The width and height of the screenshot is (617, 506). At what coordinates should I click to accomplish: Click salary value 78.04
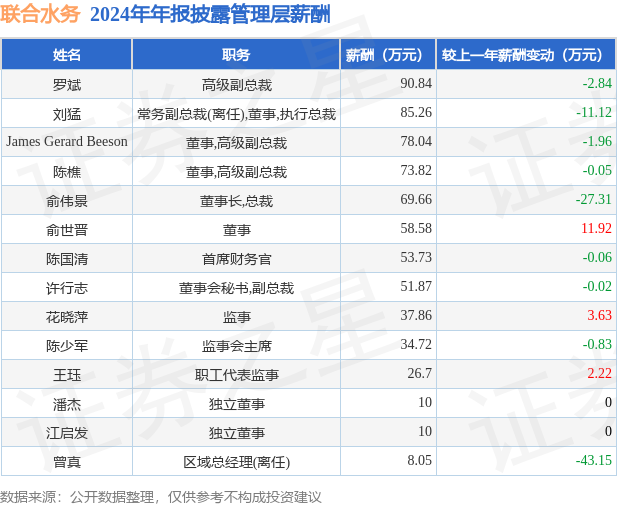pos(416,141)
